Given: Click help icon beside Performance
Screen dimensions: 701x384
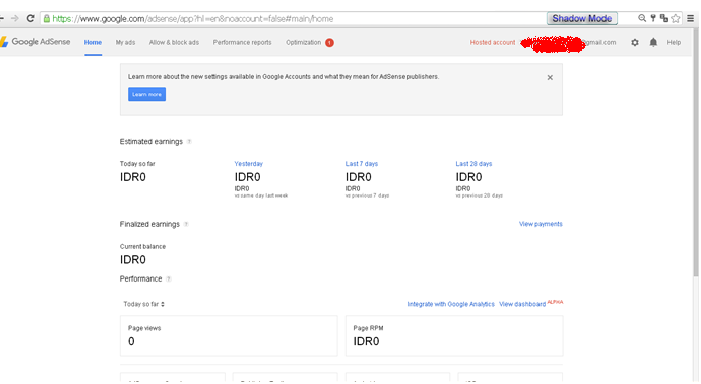Looking at the screenshot, I should (169, 279).
